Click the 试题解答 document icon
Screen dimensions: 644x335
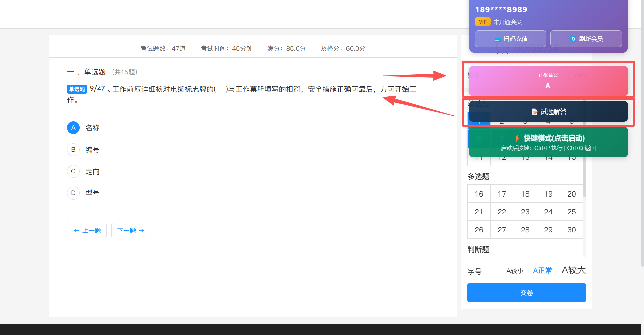(535, 112)
